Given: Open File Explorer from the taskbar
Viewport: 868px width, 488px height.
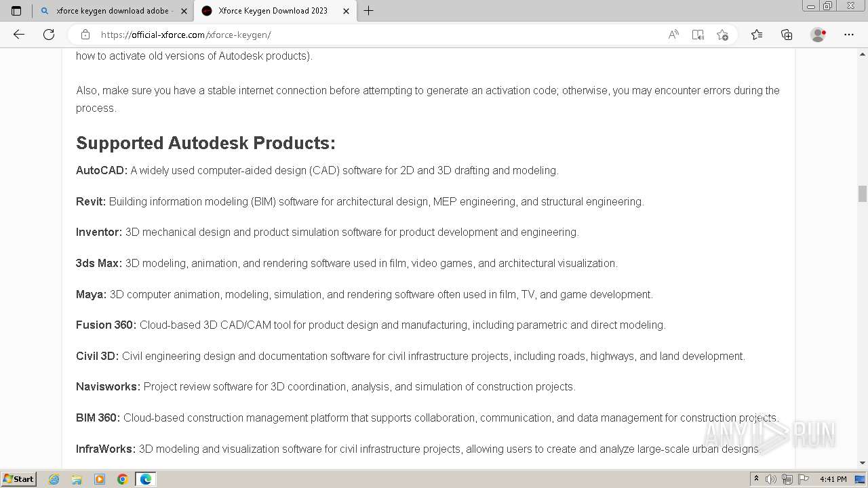Looking at the screenshot, I should (x=77, y=479).
